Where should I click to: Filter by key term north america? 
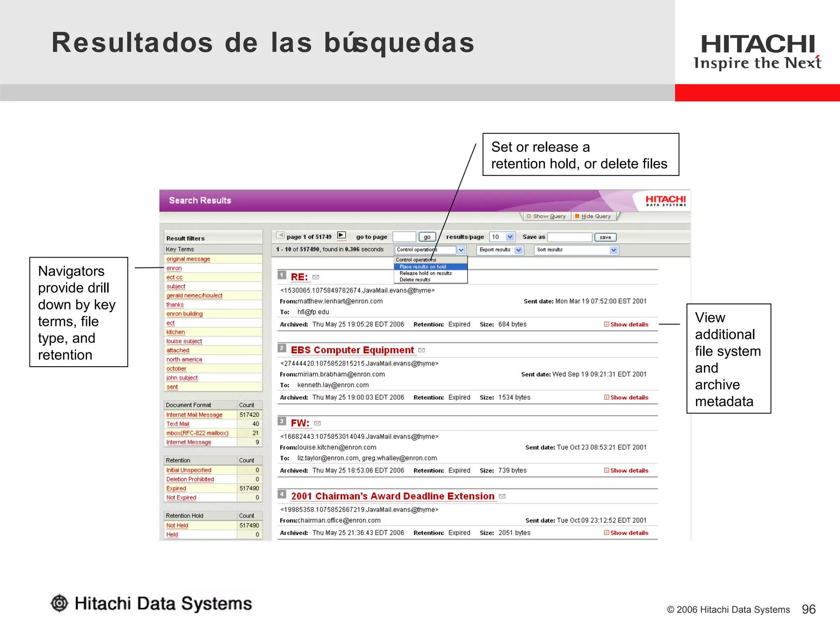(x=184, y=360)
